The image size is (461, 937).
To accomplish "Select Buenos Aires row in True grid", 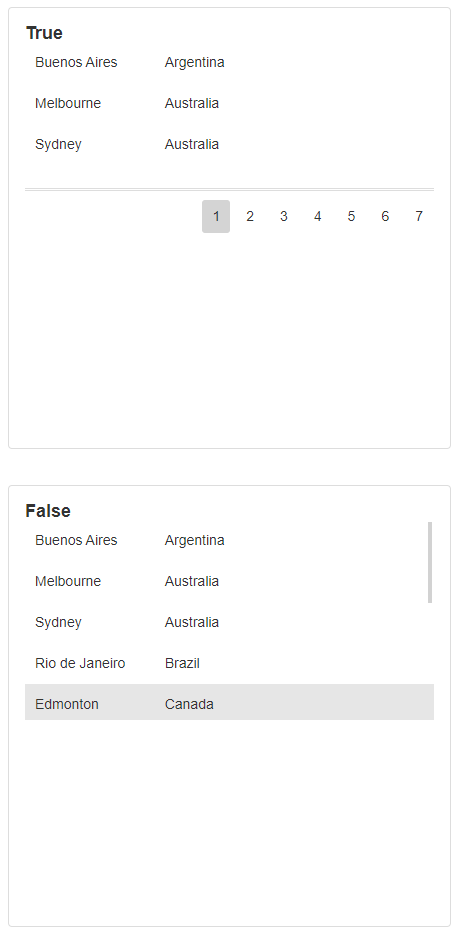I will (229, 62).
